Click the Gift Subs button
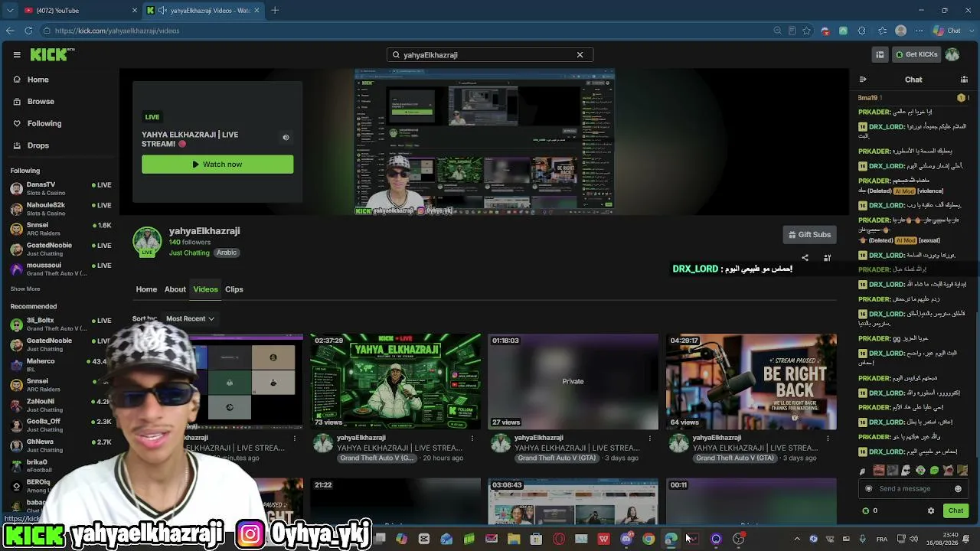This screenshot has width=980, height=551. [x=810, y=235]
